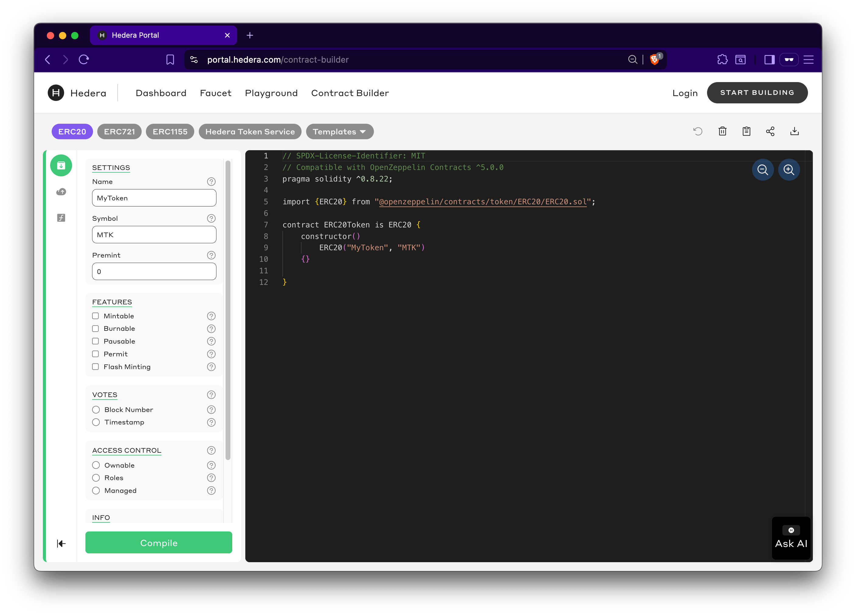Click the share icon above editor

tap(770, 131)
